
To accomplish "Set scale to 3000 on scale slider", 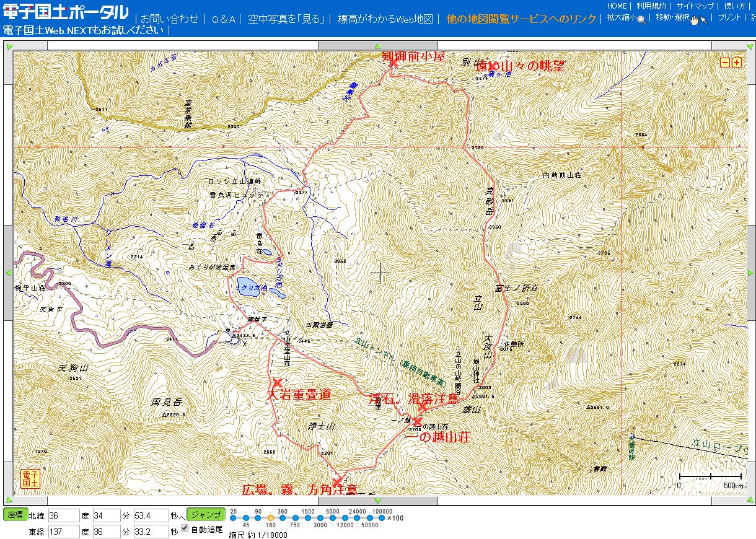I will [320, 517].
